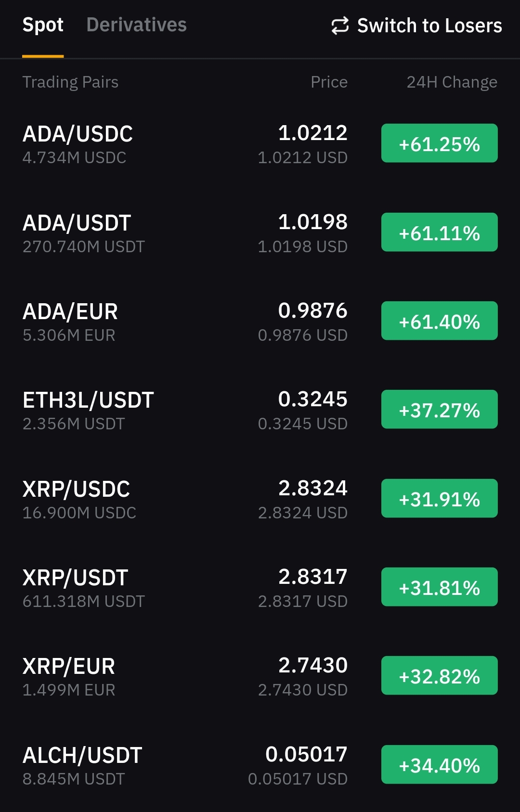Select the ADA/EUR pair row
The width and height of the screenshot is (520, 812).
[x=70, y=312]
